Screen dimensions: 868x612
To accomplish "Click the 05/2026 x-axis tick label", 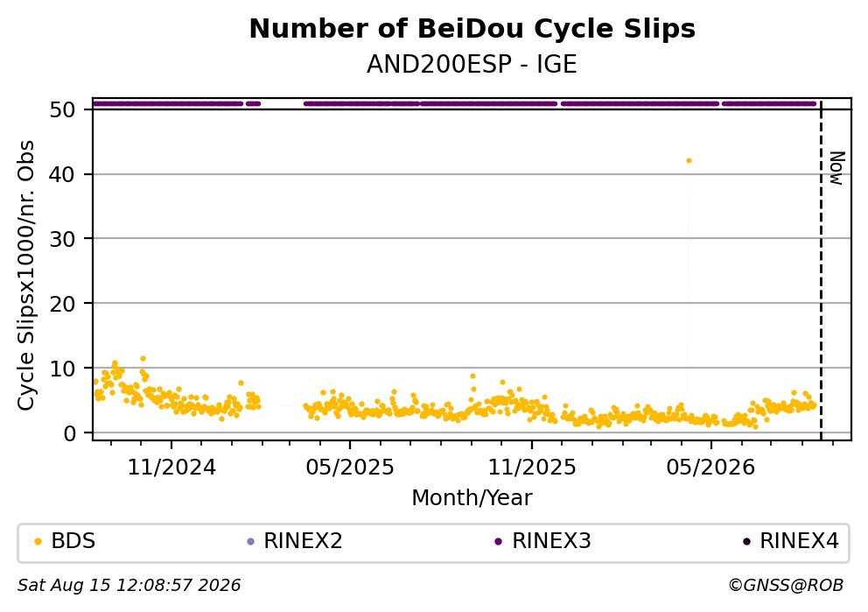I will [710, 468].
